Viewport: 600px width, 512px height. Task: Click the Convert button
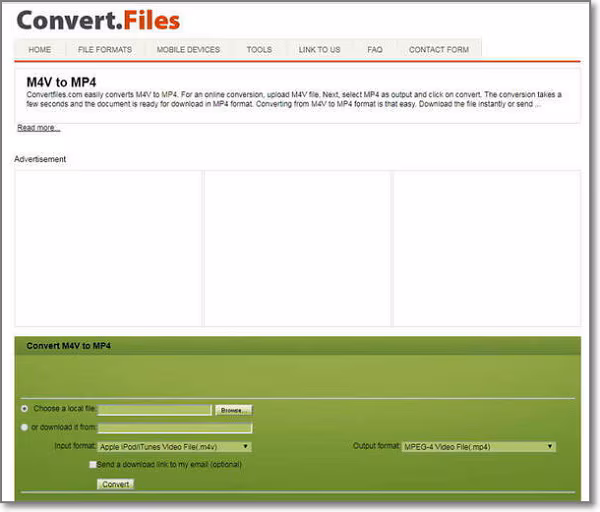click(116, 484)
